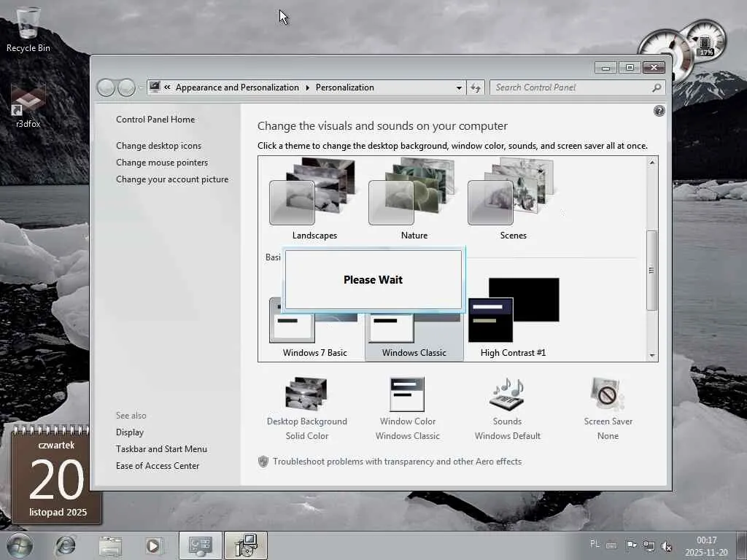Open Windows Explorer from the taskbar

(110, 545)
